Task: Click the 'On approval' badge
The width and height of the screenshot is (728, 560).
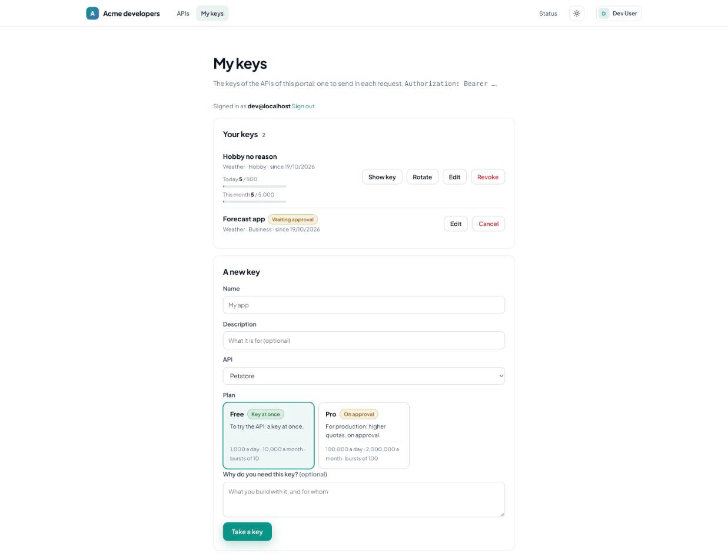Action: tap(359, 414)
